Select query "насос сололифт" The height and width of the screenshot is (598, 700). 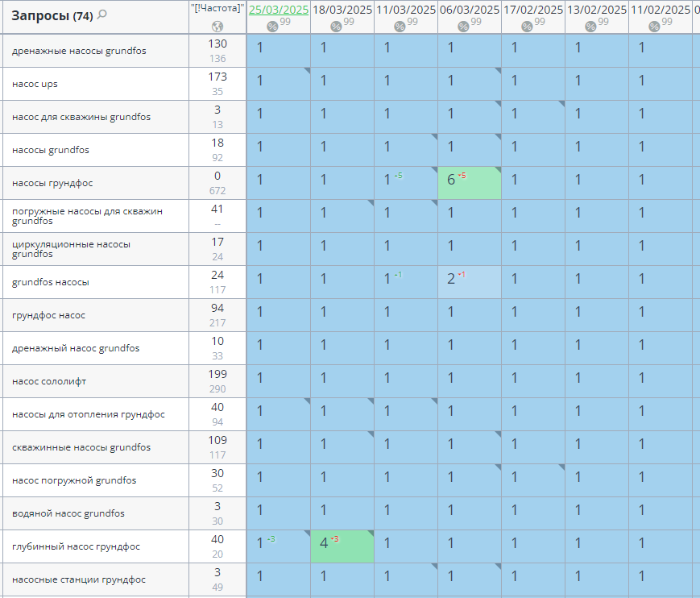(x=49, y=381)
